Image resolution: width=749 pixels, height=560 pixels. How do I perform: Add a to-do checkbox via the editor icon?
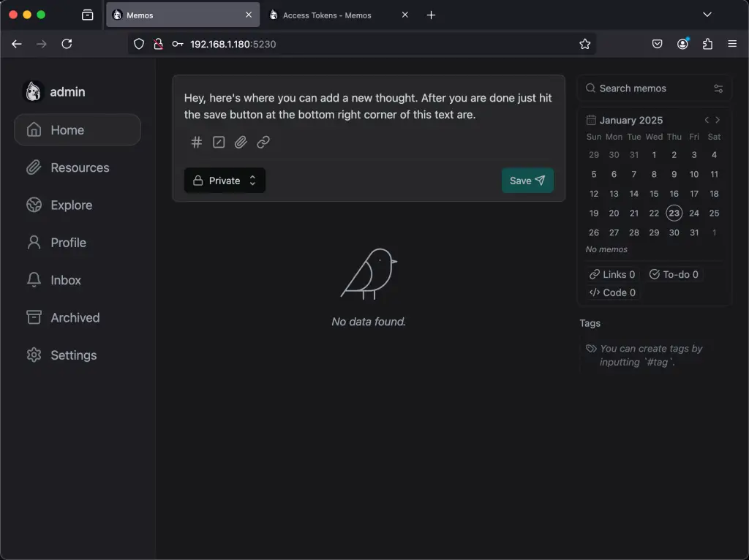218,142
